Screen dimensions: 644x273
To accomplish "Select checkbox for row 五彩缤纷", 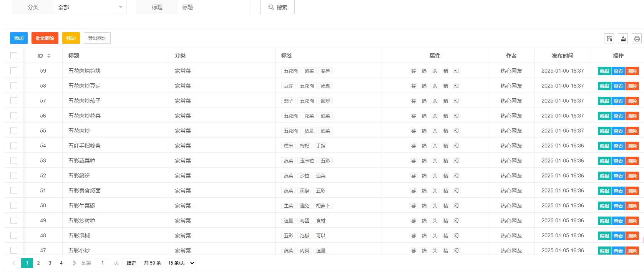I will coord(14,175).
